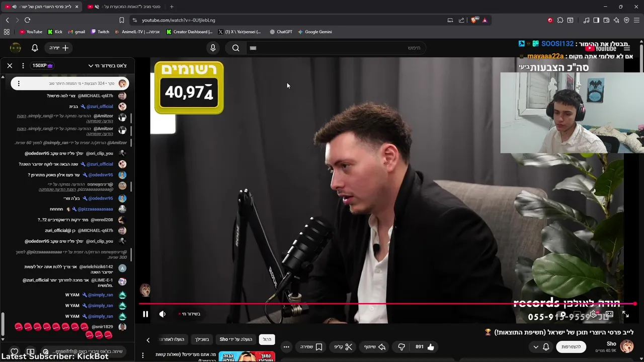Open the browser main hamburger menu
This screenshot has width=644, height=362.
tap(637, 20)
